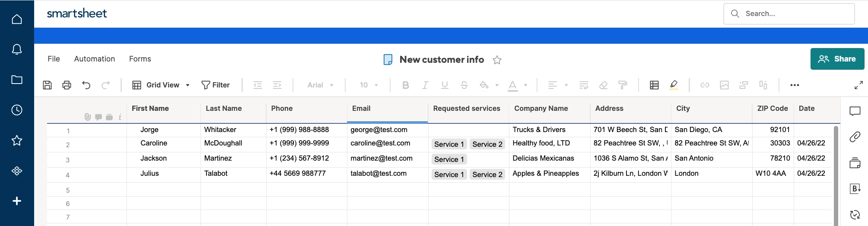
Task: Click the plus Create icon in sidebar
Action: point(17,201)
